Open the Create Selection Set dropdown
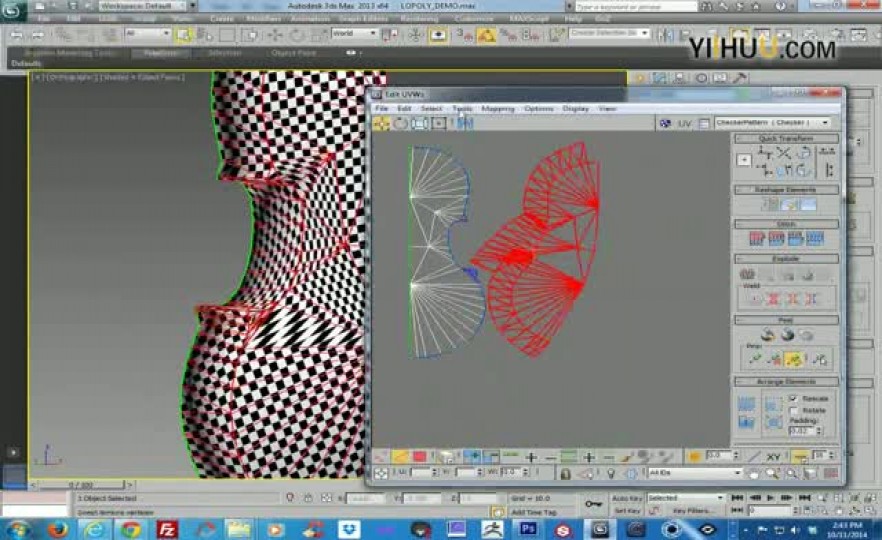This screenshot has width=882, height=540. 609,33
